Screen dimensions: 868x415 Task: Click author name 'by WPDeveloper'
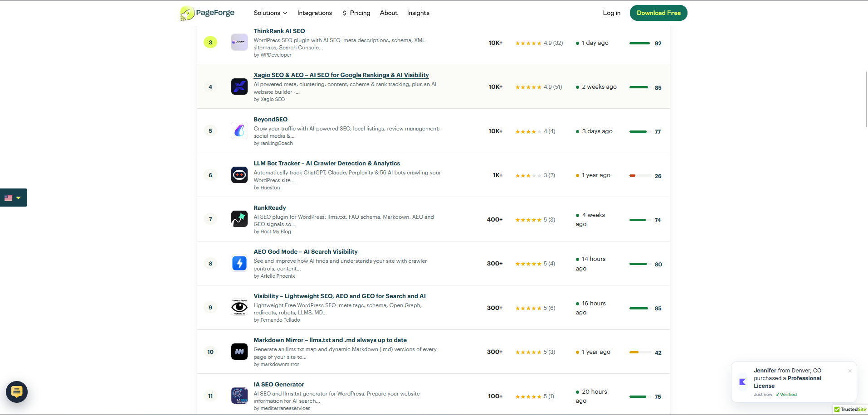273,55
